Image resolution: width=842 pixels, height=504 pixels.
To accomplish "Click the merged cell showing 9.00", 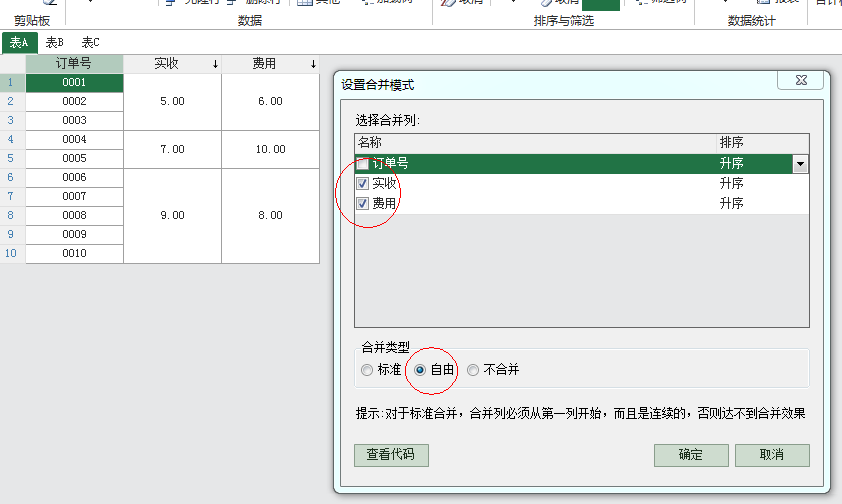I will tap(172, 215).
